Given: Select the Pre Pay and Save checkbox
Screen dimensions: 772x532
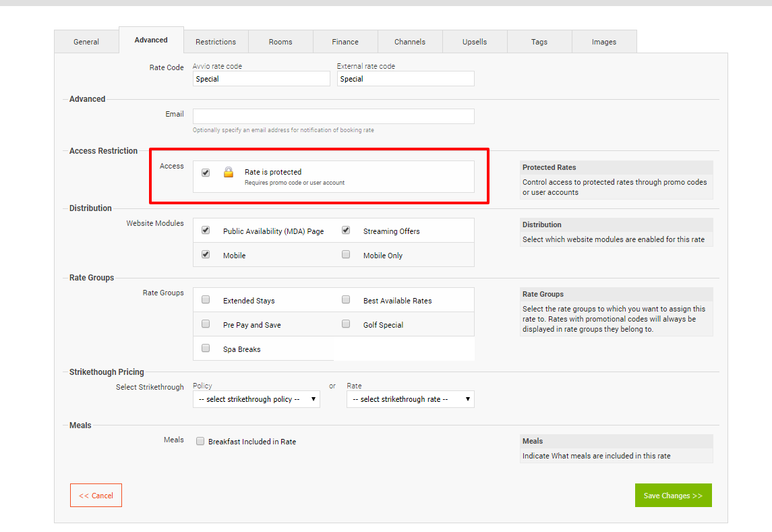Looking at the screenshot, I should (206, 324).
